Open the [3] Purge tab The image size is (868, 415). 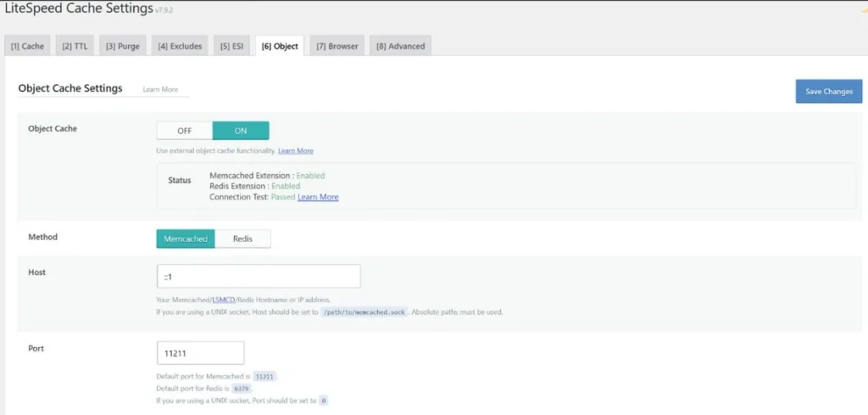pos(122,46)
